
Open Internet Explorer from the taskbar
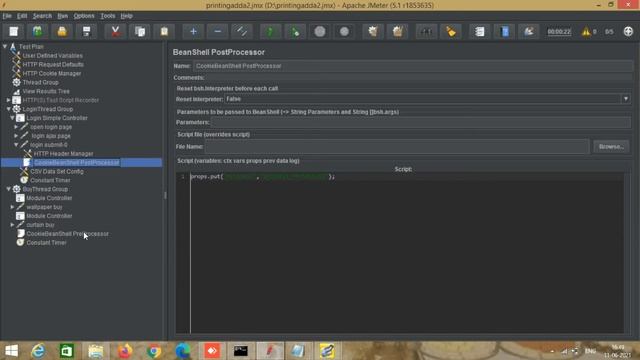click(x=38, y=351)
